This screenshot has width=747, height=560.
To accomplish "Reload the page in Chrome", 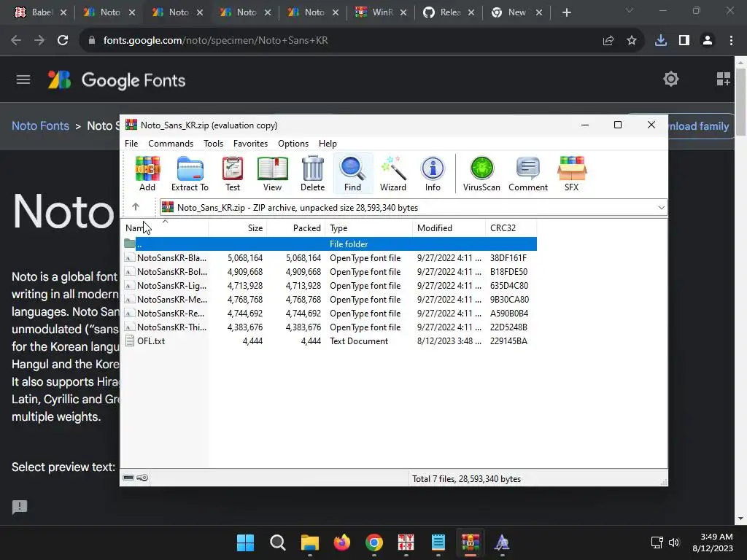I will pos(63,41).
